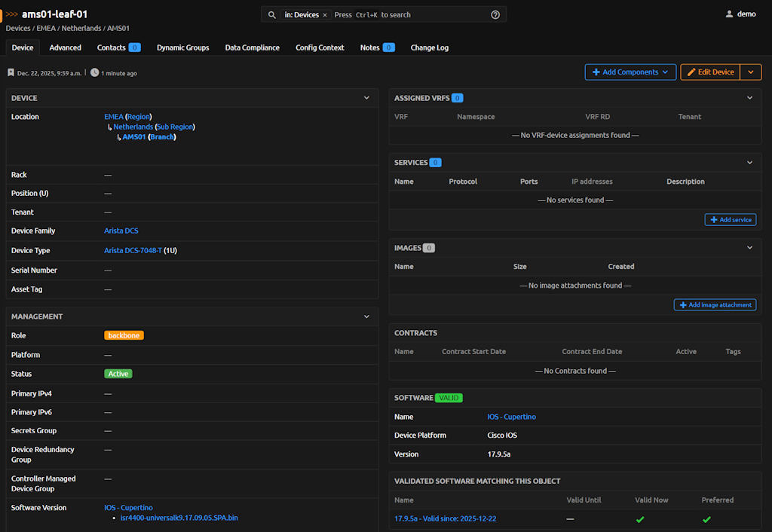Open the search help question icon
772x532 pixels.
pos(495,15)
